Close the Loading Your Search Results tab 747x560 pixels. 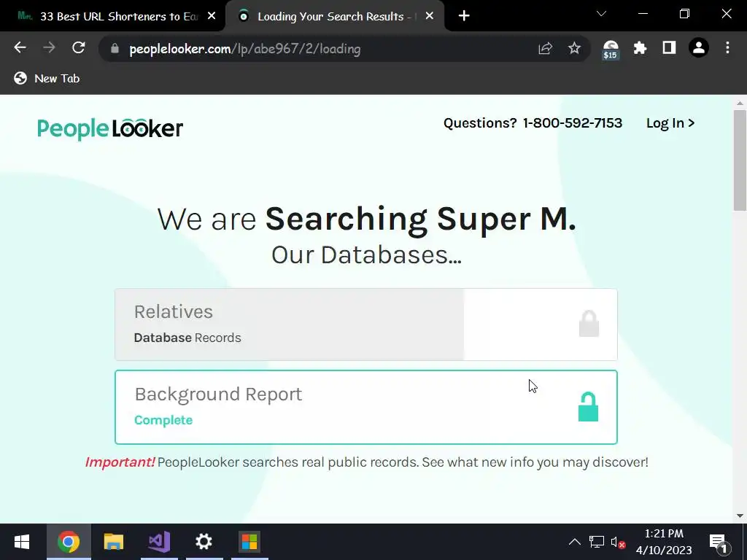click(429, 16)
